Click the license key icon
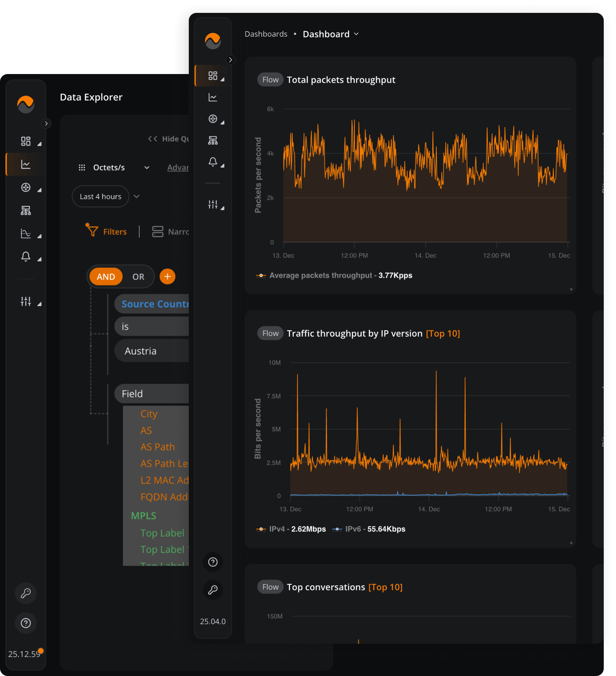This screenshot has width=616, height=676. click(x=26, y=593)
